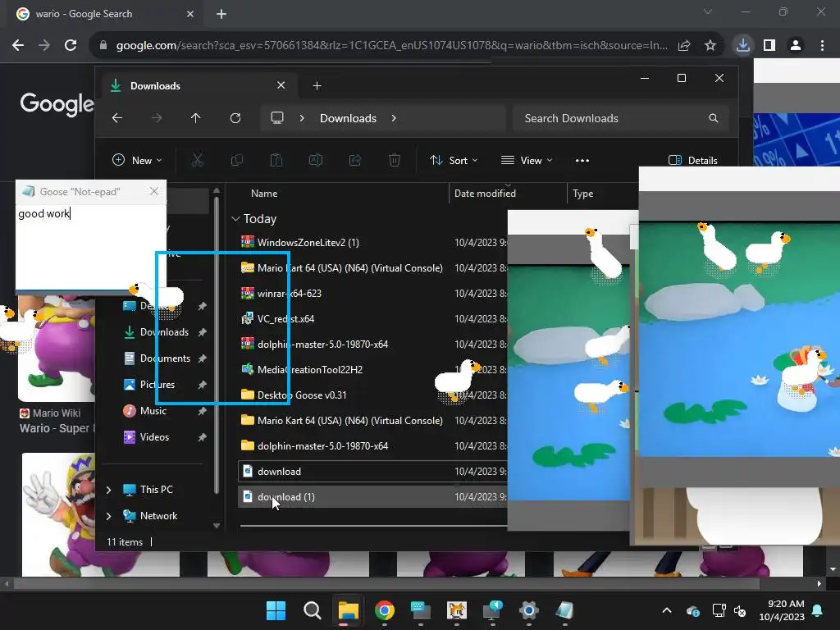Click the Rename icon in Explorer toolbar
Viewport: 840px width, 630px height.
pyautogui.click(x=316, y=160)
